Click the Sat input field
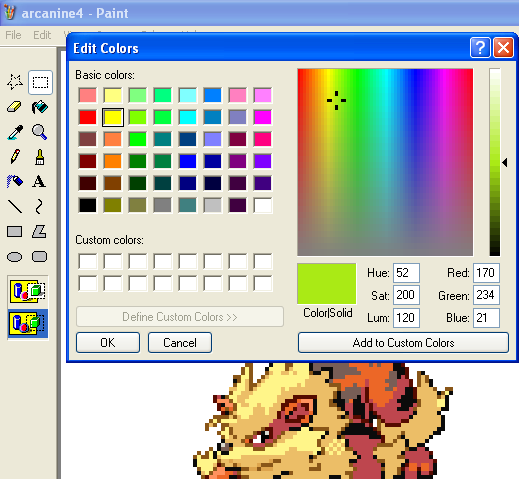The image size is (519, 479). tap(406, 295)
